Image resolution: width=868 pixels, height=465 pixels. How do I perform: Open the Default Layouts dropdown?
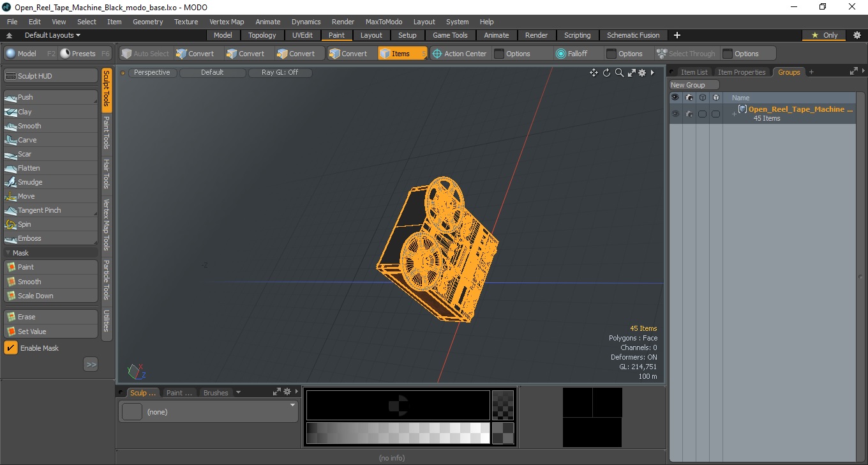coord(53,35)
